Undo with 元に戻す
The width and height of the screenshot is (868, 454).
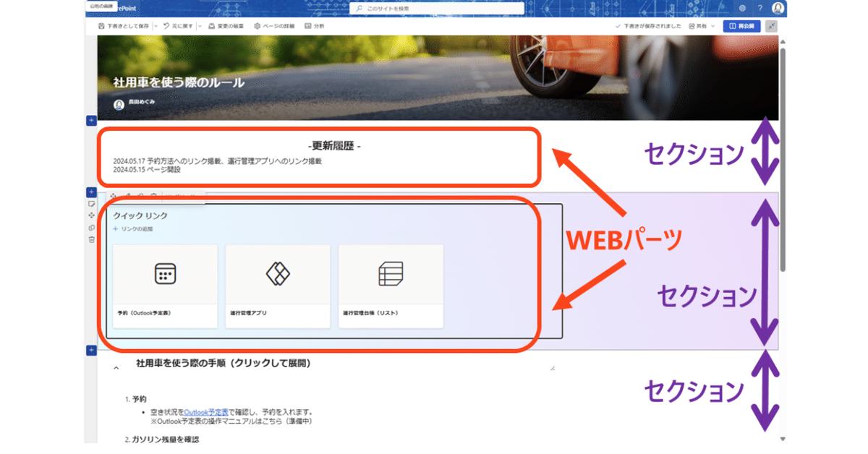(176, 26)
